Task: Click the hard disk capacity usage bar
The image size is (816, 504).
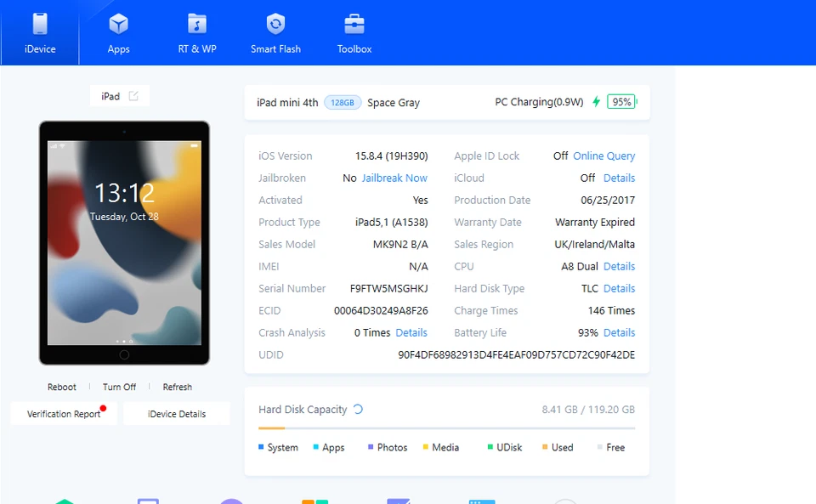Action: (x=446, y=428)
